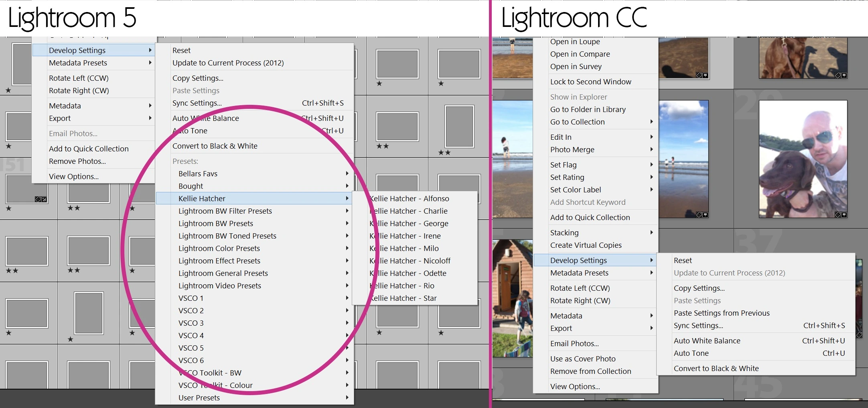Expand Lightroom Color Presets folder
Viewport: 868px width, 408px height.
pos(255,248)
